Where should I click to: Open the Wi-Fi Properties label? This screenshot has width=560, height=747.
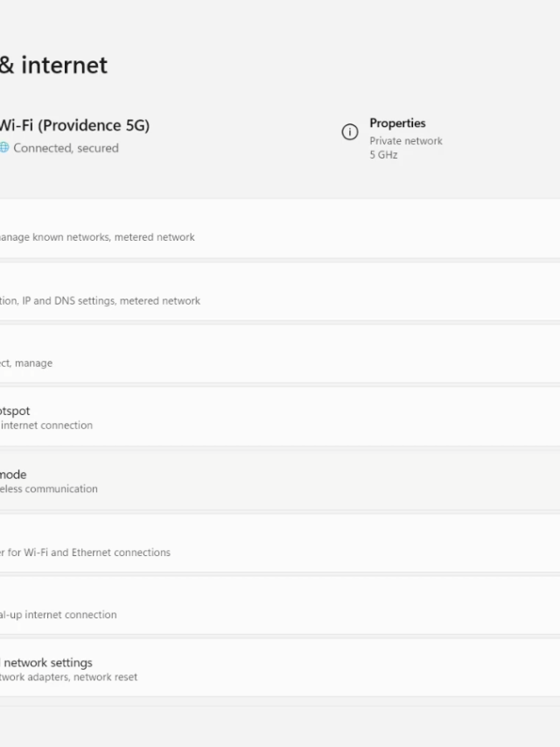coord(397,123)
